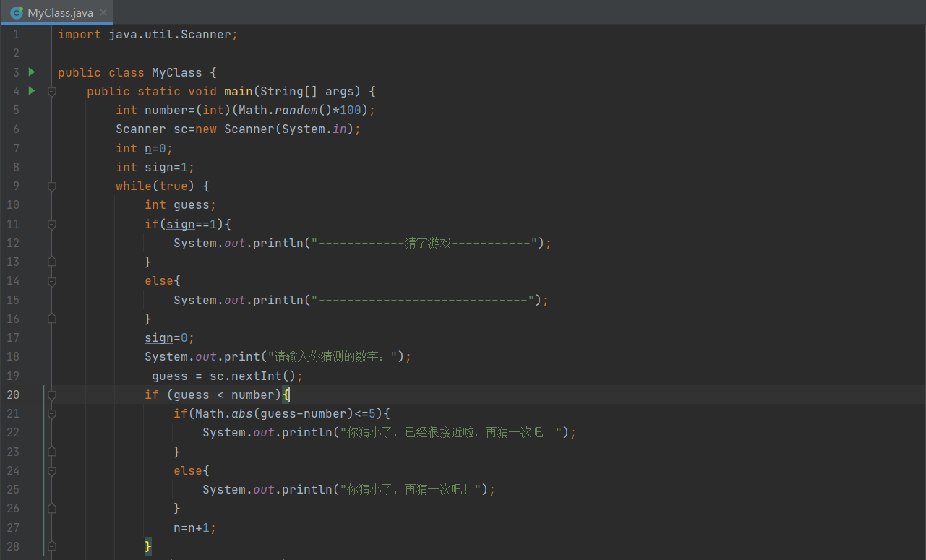Click 'nextInt' method call
Viewport: 926px width, 560px height.
point(257,376)
